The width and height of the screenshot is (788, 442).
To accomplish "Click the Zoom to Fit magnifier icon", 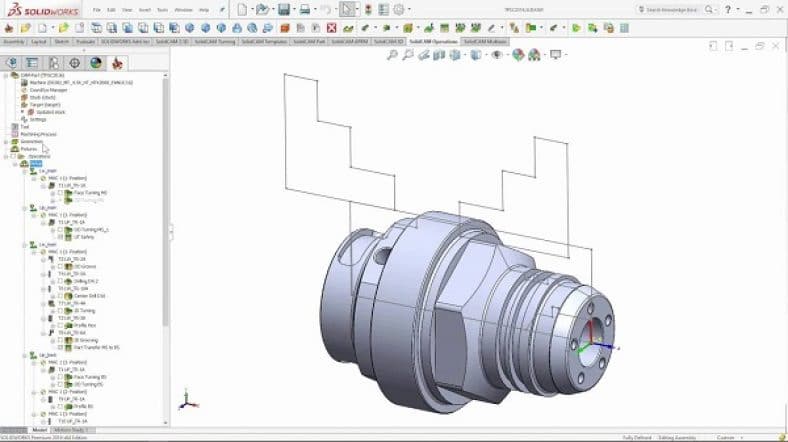I will pos(392,55).
